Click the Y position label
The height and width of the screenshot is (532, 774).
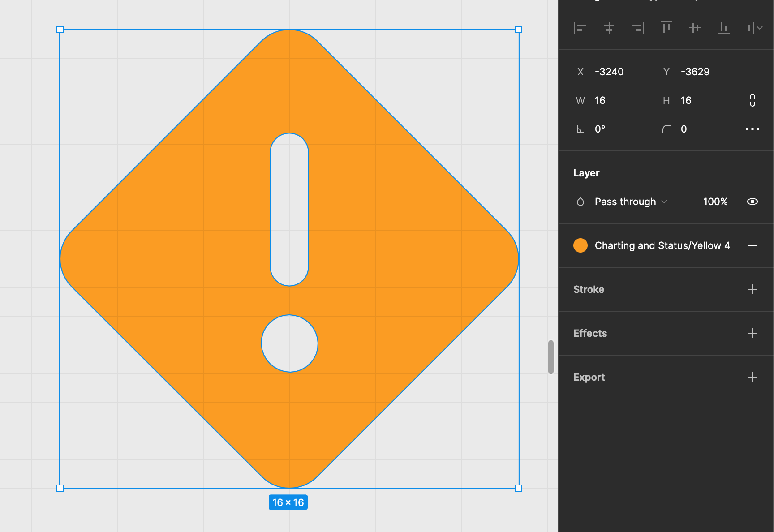(x=666, y=72)
